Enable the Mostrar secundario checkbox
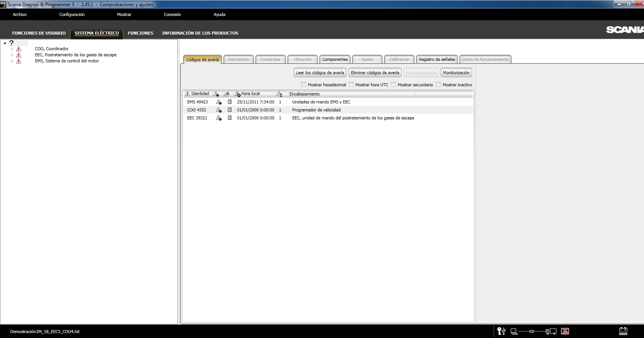 tap(393, 85)
